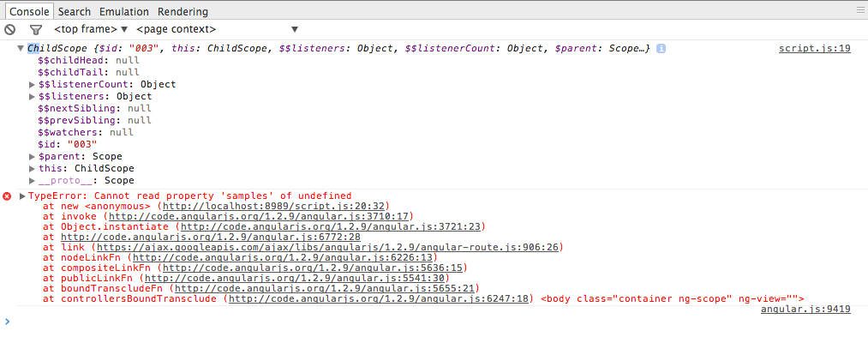
Task: Open angular.js:6226:13 nodeLinkFn link
Action: pos(283,258)
